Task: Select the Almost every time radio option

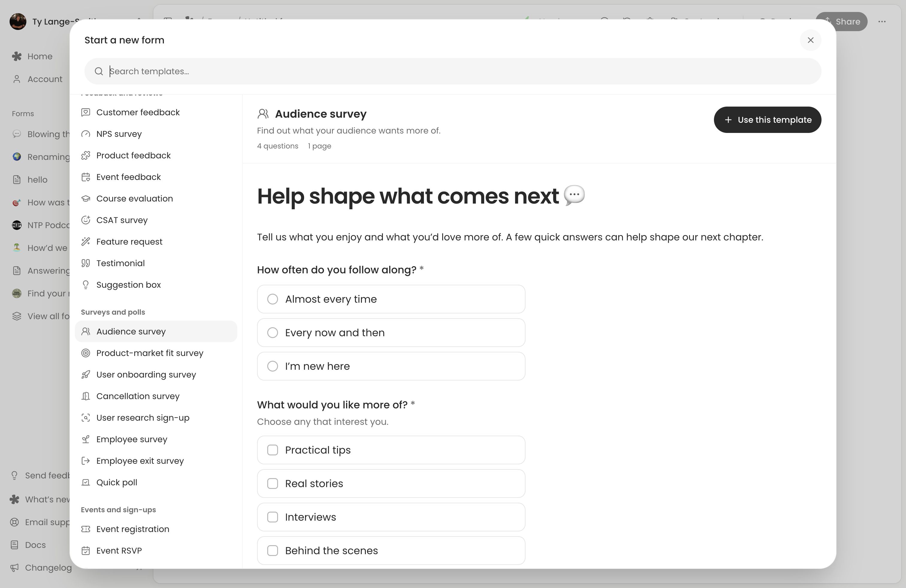Action: tap(391, 299)
